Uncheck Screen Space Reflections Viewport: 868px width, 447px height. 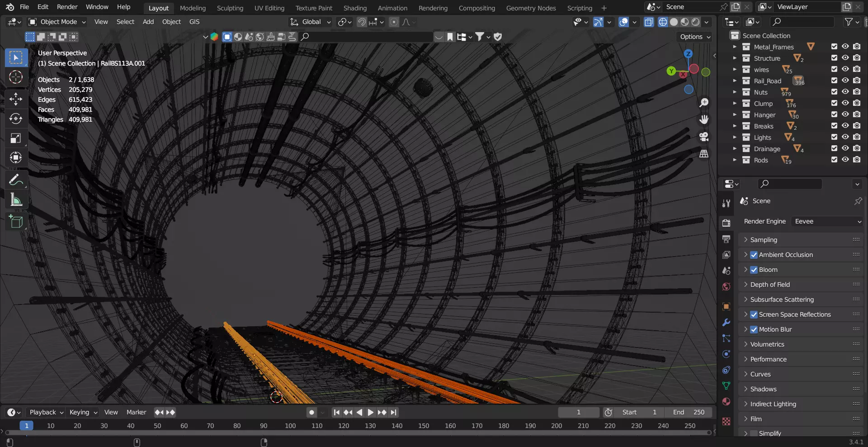coord(754,314)
